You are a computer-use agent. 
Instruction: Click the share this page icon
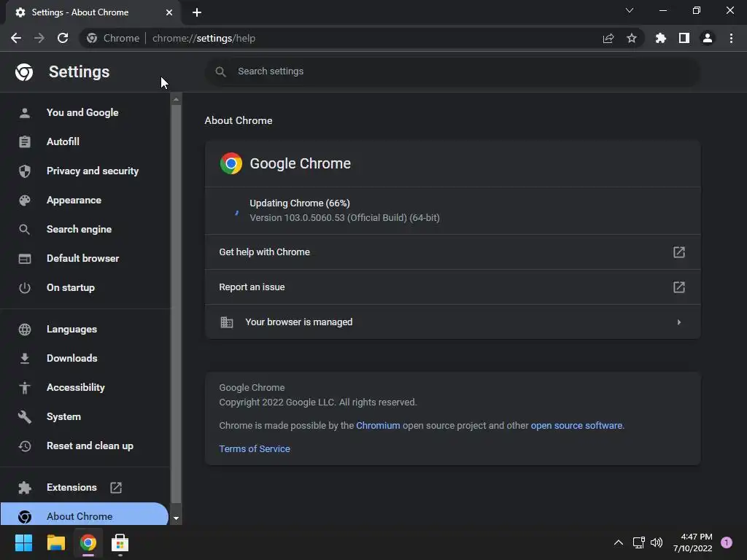[608, 38]
